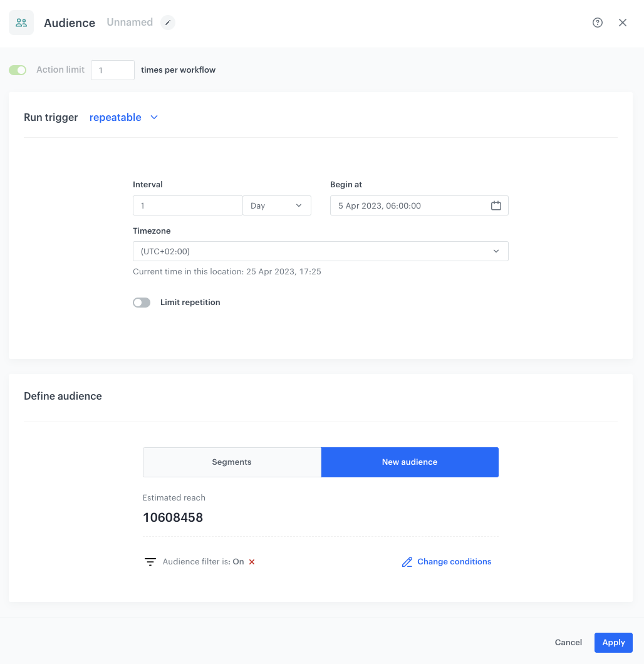Switch to the Segments tab
This screenshot has height=664, width=644.
(232, 462)
